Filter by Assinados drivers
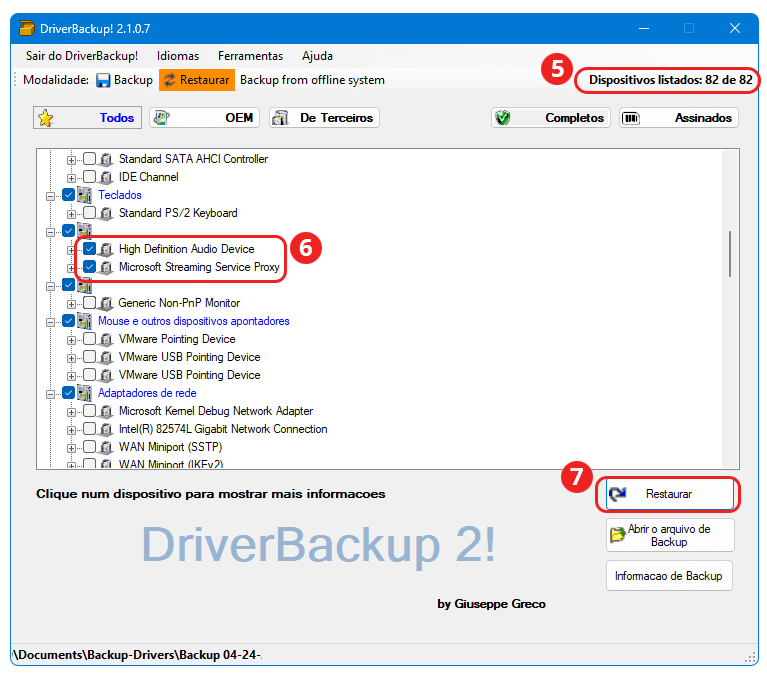Screen dimensions: 767x675 tap(678, 118)
